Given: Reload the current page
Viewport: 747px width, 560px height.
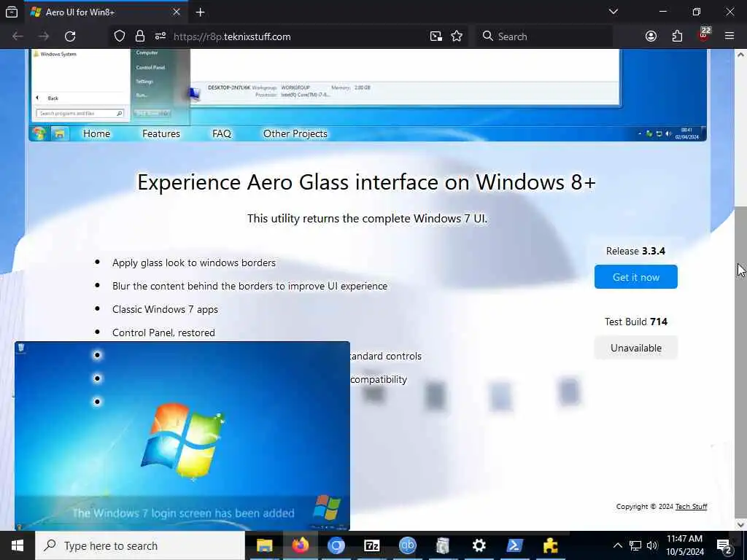Looking at the screenshot, I should pos(70,36).
